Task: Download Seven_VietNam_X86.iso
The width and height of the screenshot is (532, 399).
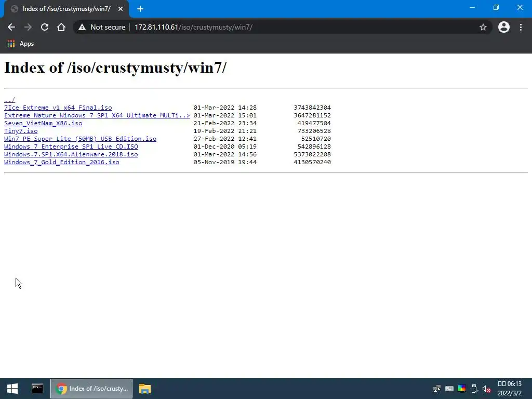Action: tap(43, 123)
